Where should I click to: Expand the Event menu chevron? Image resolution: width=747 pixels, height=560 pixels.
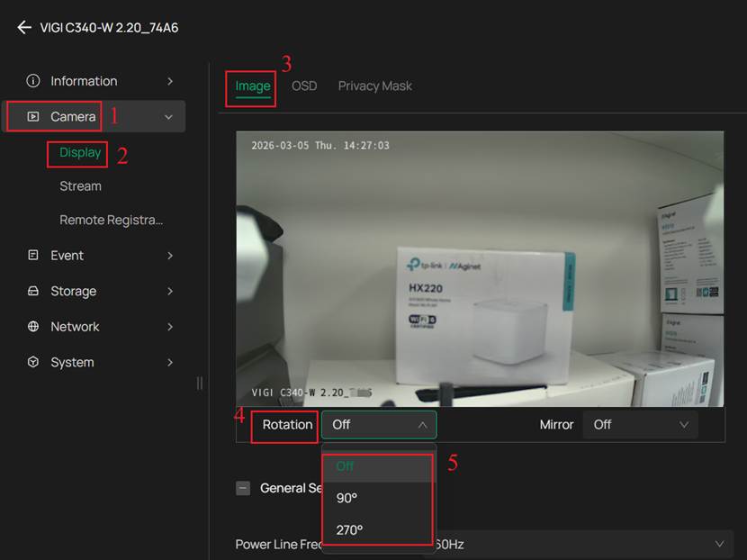tap(170, 255)
